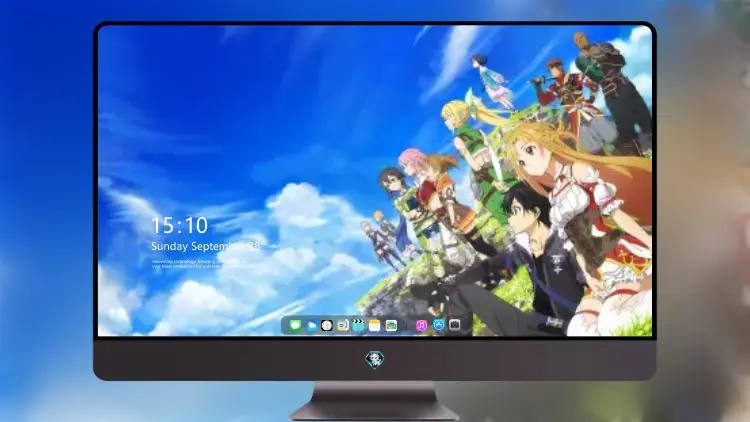Open the Camera app in dock
Image resolution: width=750 pixels, height=422 pixels.
455,325
